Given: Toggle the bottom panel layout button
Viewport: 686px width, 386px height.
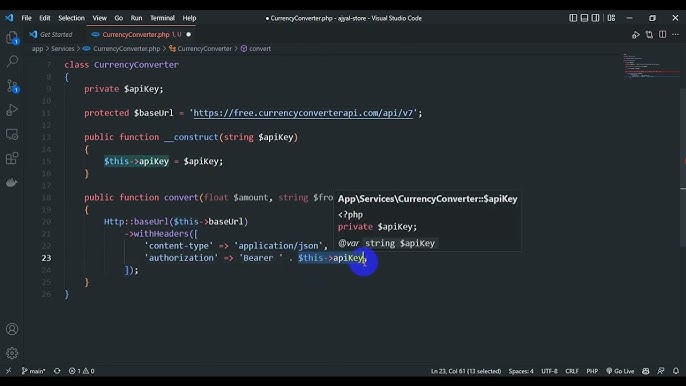Looking at the screenshot, I should pyautogui.click(x=584, y=18).
